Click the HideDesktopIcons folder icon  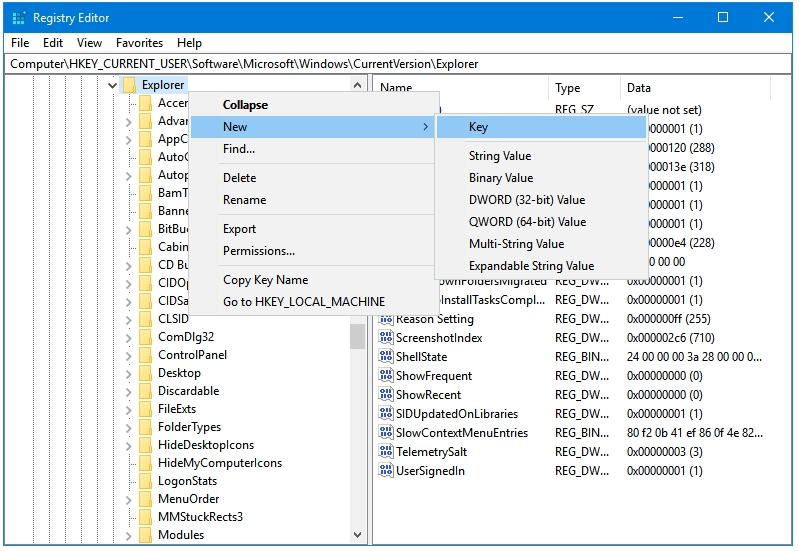(x=146, y=445)
